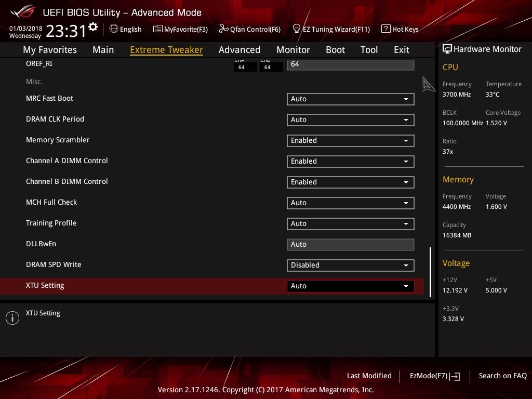Select the DRAM SPD Write label
Screen dimensions: 532x399
[x=54, y=264]
